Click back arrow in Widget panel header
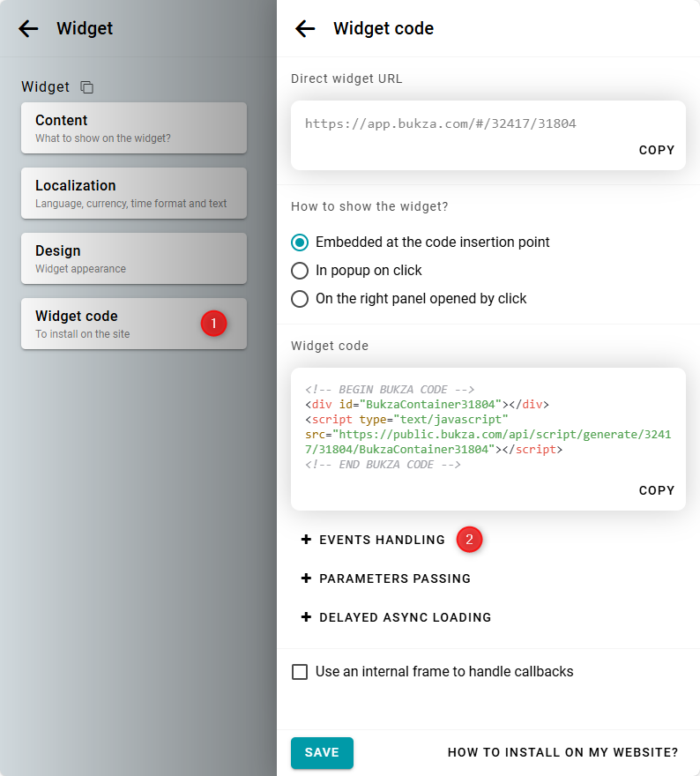 click(x=28, y=28)
